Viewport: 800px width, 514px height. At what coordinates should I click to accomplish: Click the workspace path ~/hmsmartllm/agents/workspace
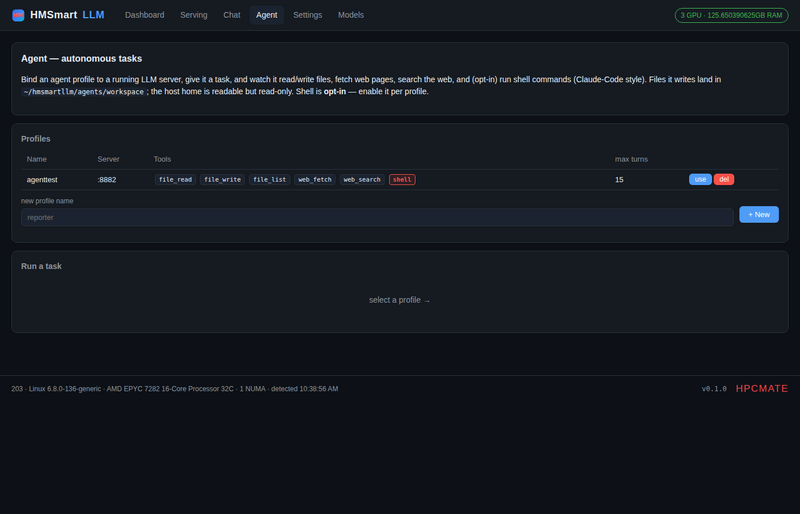[x=84, y=92]
